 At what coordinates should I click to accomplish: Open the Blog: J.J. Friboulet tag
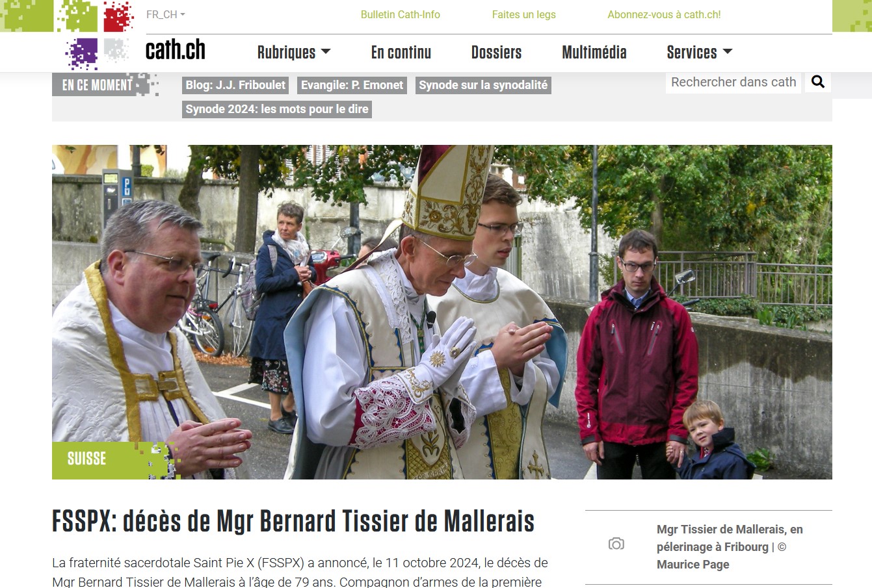coord(235,85)
